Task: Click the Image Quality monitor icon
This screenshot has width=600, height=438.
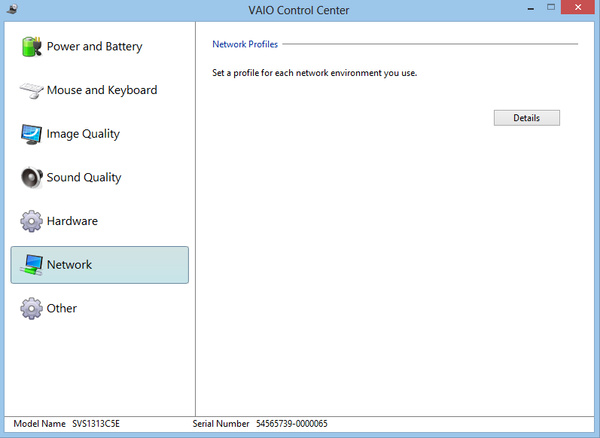Action: point(31,134)
